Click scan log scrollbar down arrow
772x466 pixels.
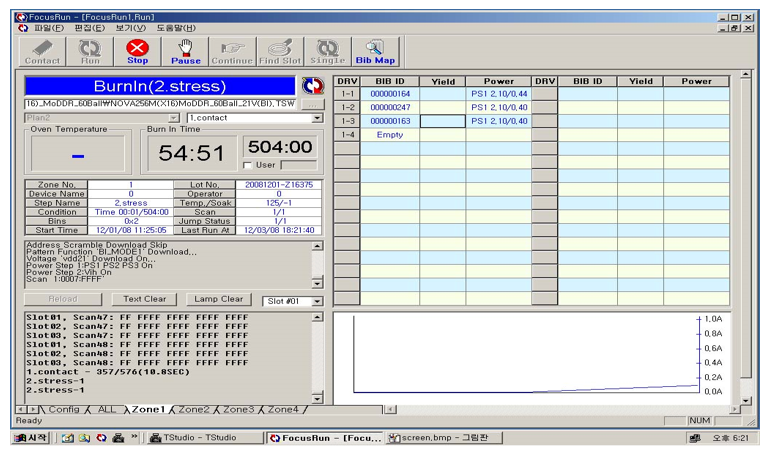(318, 399)
